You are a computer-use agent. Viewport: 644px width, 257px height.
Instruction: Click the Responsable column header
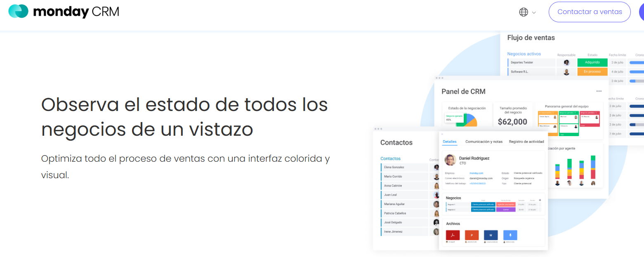click(x=566, y=55)
